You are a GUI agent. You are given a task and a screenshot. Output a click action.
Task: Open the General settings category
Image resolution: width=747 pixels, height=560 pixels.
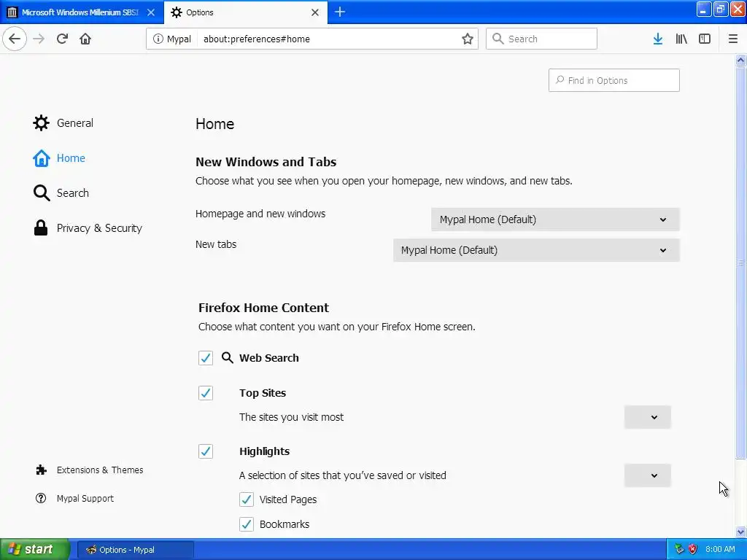(x=63, y=122)
